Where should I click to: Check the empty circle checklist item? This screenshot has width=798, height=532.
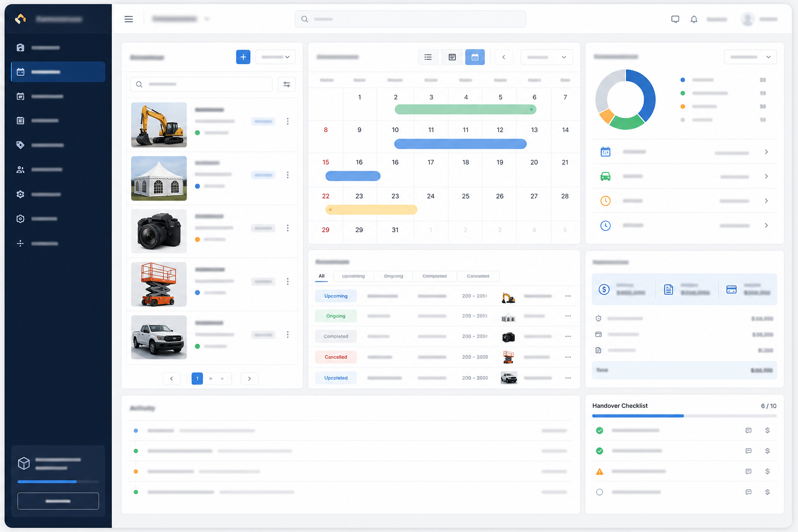coord(600,492)
